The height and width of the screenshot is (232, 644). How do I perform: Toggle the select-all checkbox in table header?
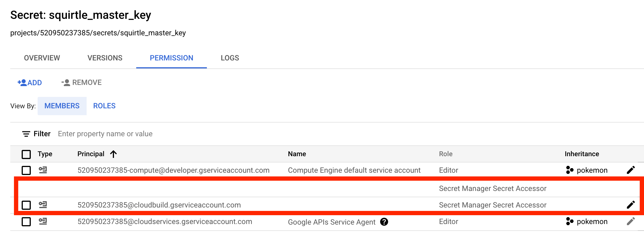[x=26, y=154]
